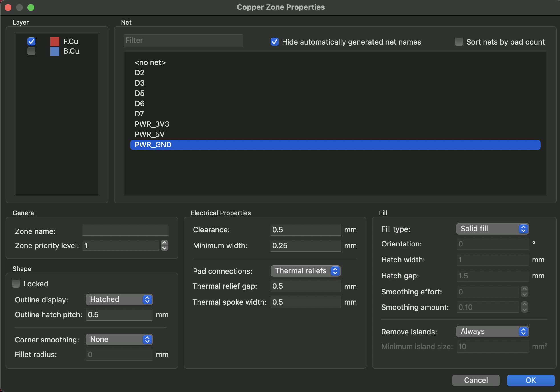
Task: Increment zone priority level stepper up arrow
Action: [x=164, y=243]
